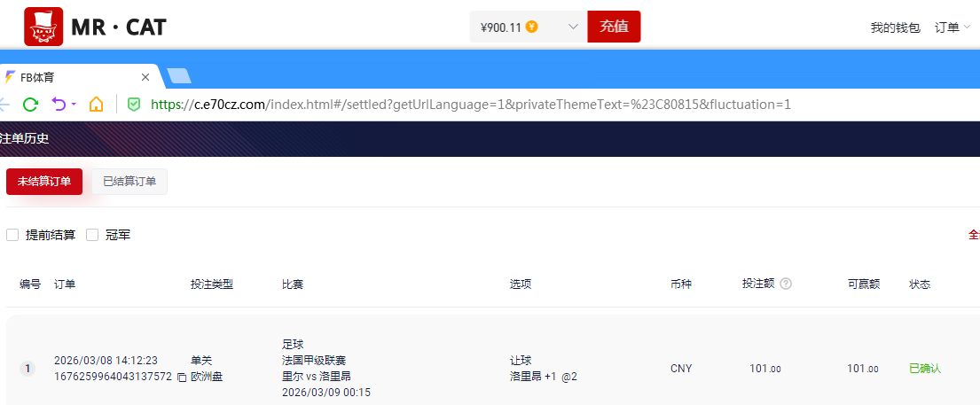
Task: Click the 可赢额 column header
Action: (x=864, y=284)
